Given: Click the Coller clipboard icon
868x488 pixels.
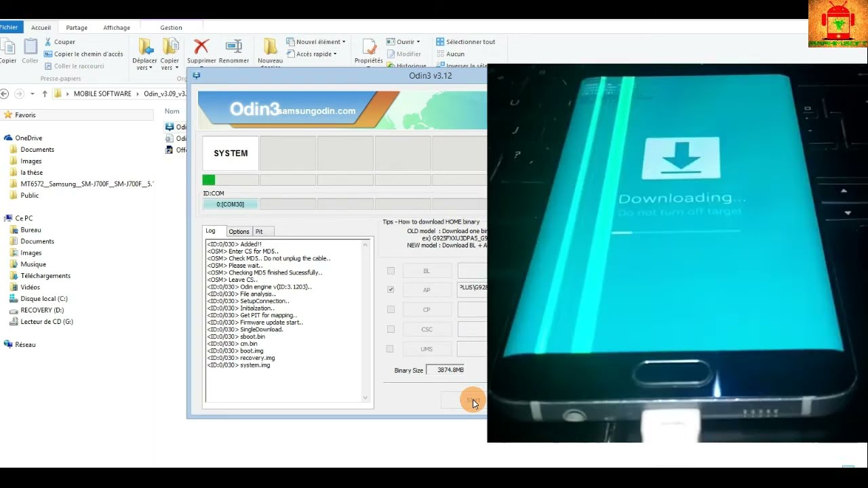Looking at the screenshot, I should click(31, 46).
